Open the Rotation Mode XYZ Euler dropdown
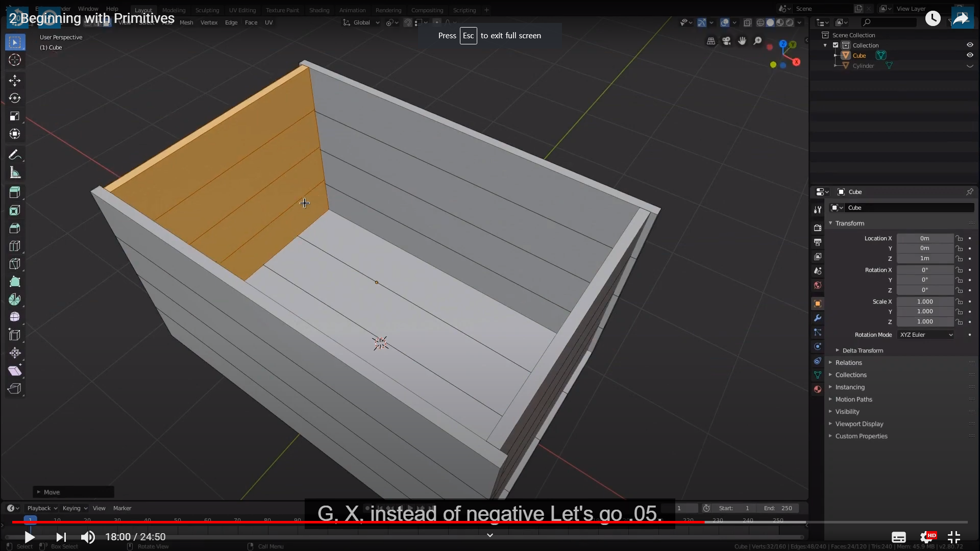 pos(926,335)
